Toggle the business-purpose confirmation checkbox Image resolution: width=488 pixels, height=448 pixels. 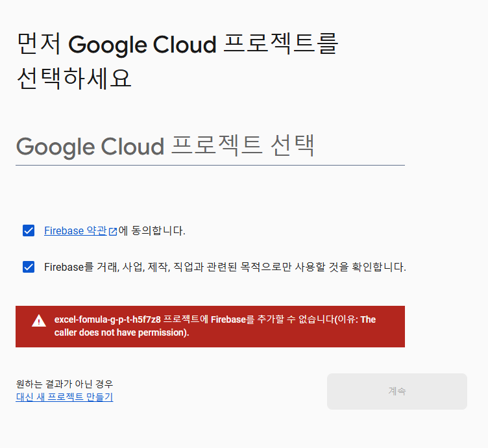[x=29, y=267]
